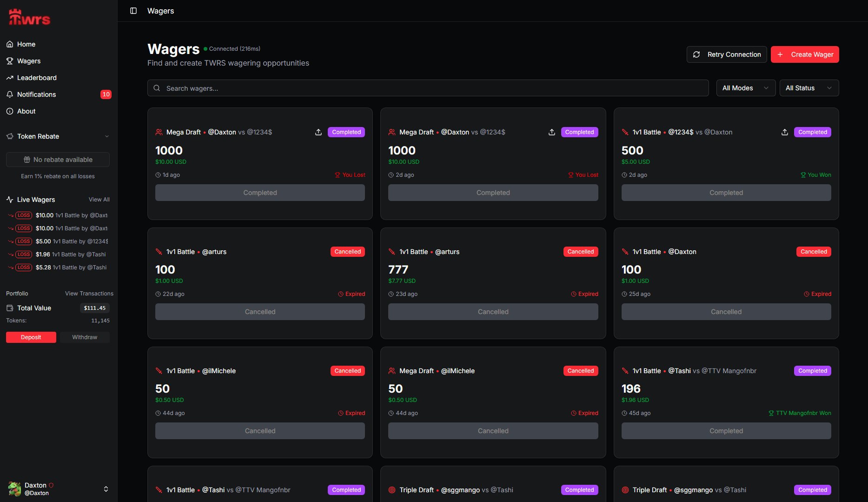Open View All live wagers

point(99,200)
